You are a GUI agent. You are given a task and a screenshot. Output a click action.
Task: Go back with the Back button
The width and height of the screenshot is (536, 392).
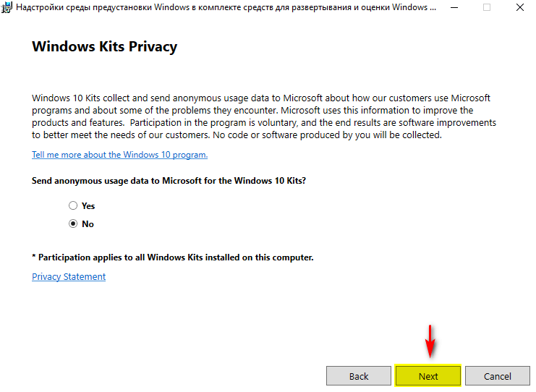[359, 376]
